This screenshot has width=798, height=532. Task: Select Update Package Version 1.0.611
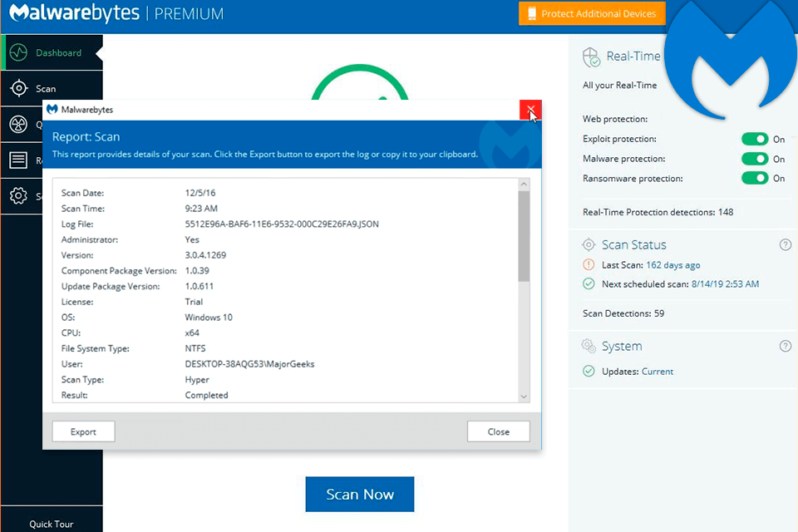coord(199,286)
